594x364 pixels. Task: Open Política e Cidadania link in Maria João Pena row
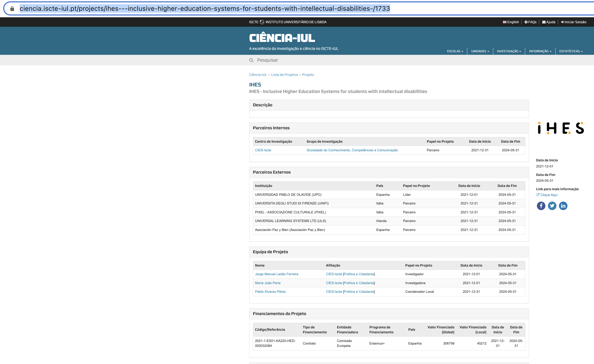(x=359, y=283)
